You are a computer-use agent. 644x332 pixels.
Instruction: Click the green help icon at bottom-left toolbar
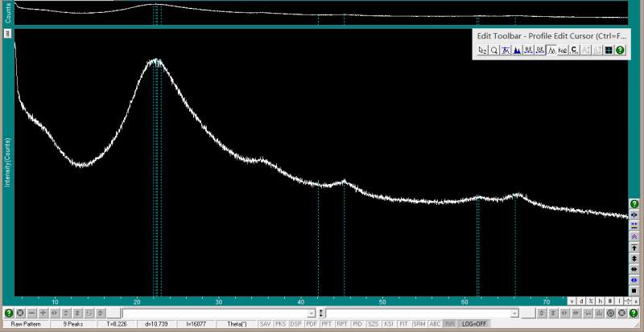(x=9, y=314)
